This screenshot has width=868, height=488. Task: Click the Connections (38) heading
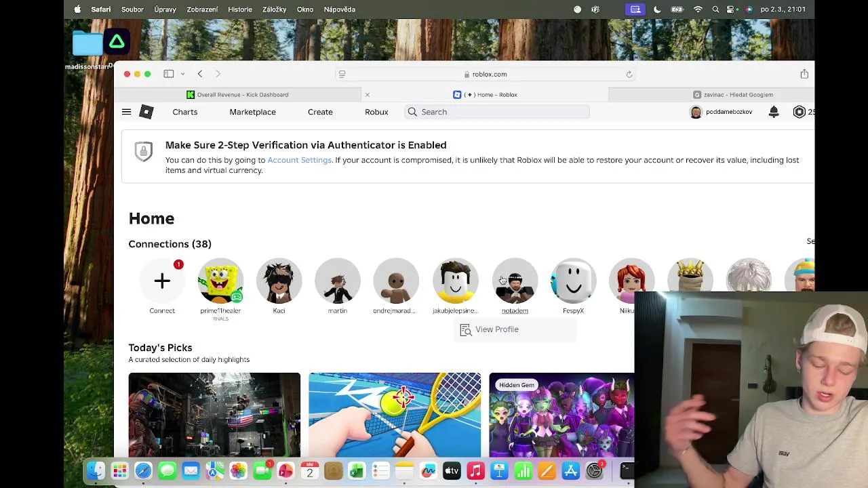pyautogui.click(x=170, y=244)
